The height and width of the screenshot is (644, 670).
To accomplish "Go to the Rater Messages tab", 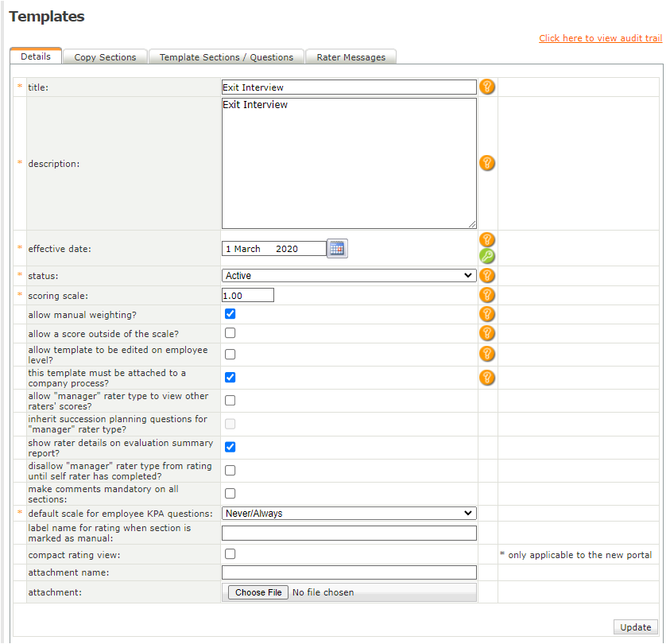I will (x=350, y=57).
